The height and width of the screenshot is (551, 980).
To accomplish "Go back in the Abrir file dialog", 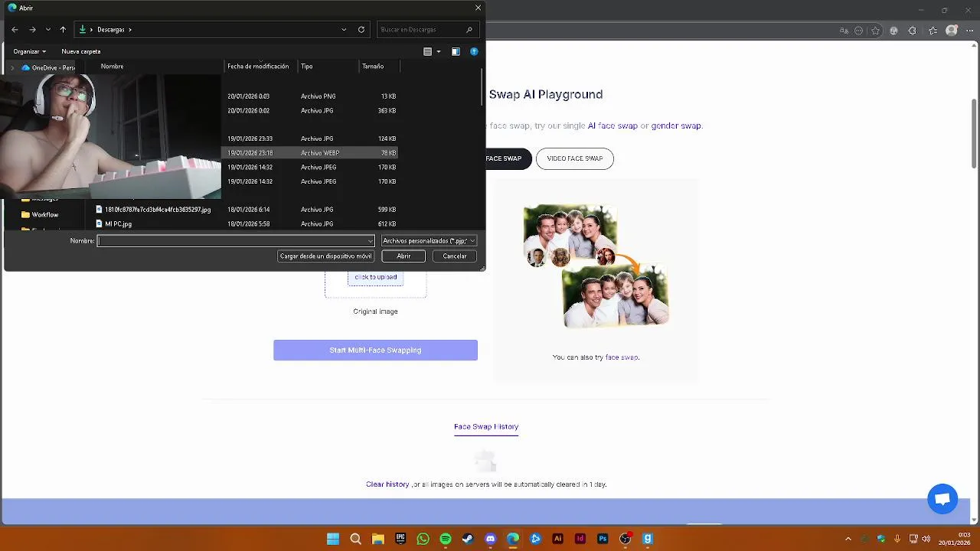I will pos(15,30).
